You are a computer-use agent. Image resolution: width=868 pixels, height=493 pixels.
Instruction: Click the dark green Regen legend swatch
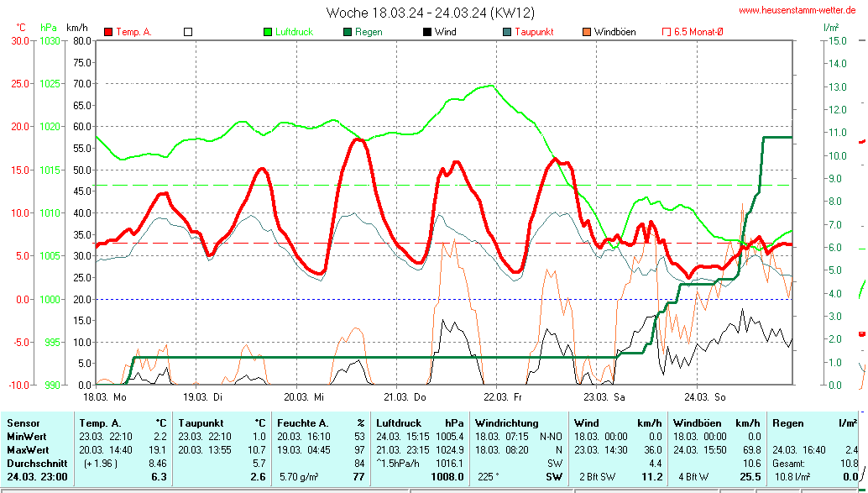point(347,32)
